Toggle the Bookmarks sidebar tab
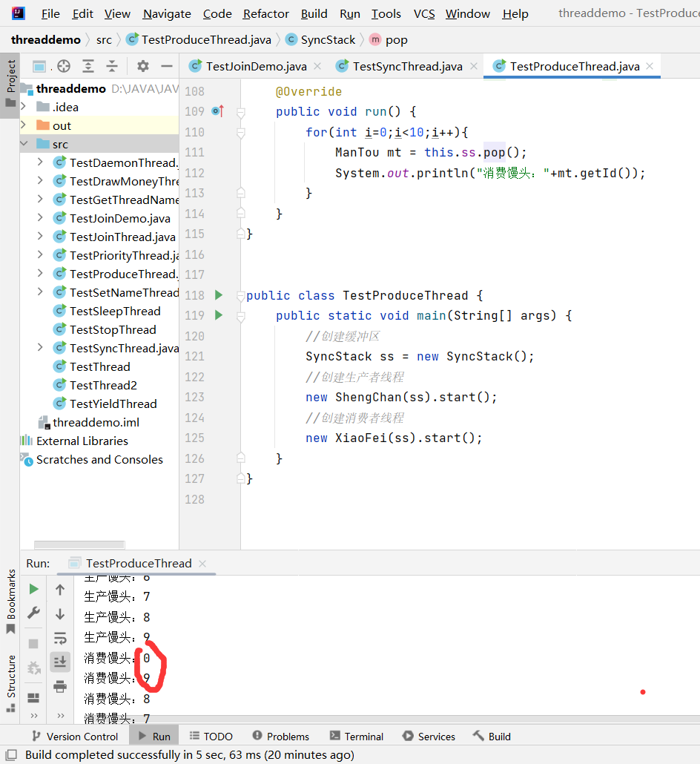 point(10,601)
